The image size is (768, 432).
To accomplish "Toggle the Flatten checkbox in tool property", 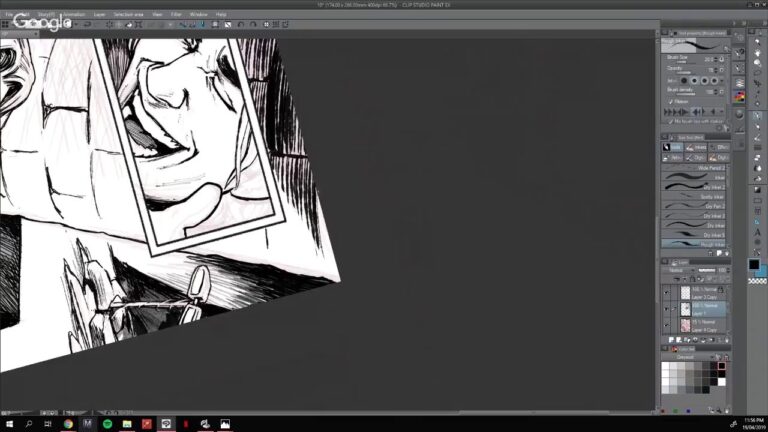I will tap(671, 101).
